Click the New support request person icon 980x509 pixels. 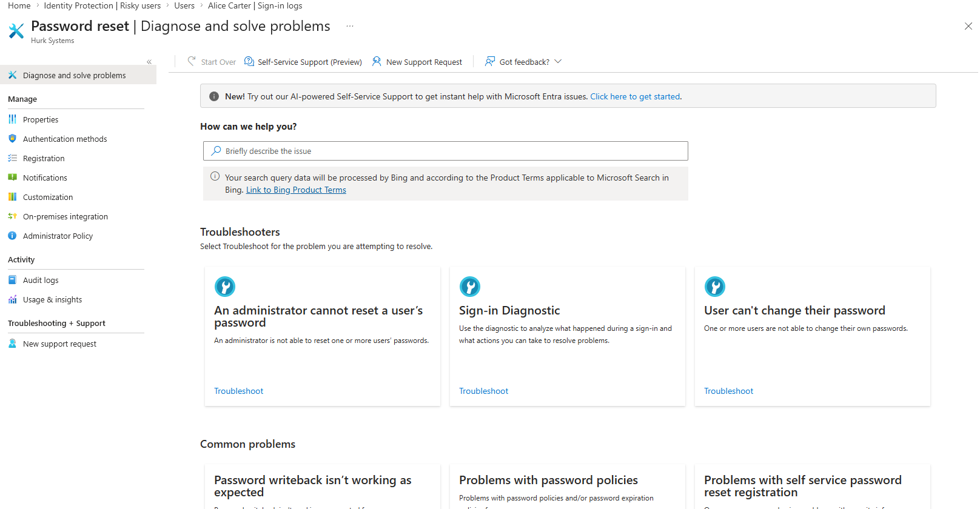(12, 344)
